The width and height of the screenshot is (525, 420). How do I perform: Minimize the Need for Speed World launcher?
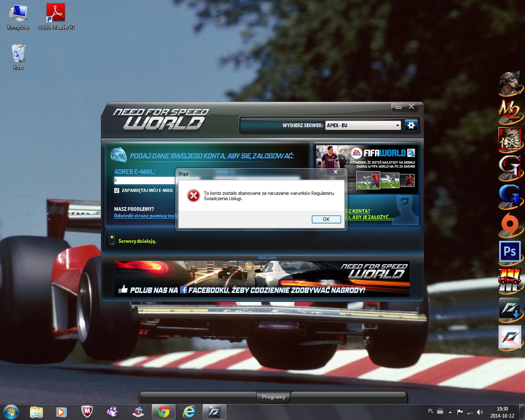398,107
